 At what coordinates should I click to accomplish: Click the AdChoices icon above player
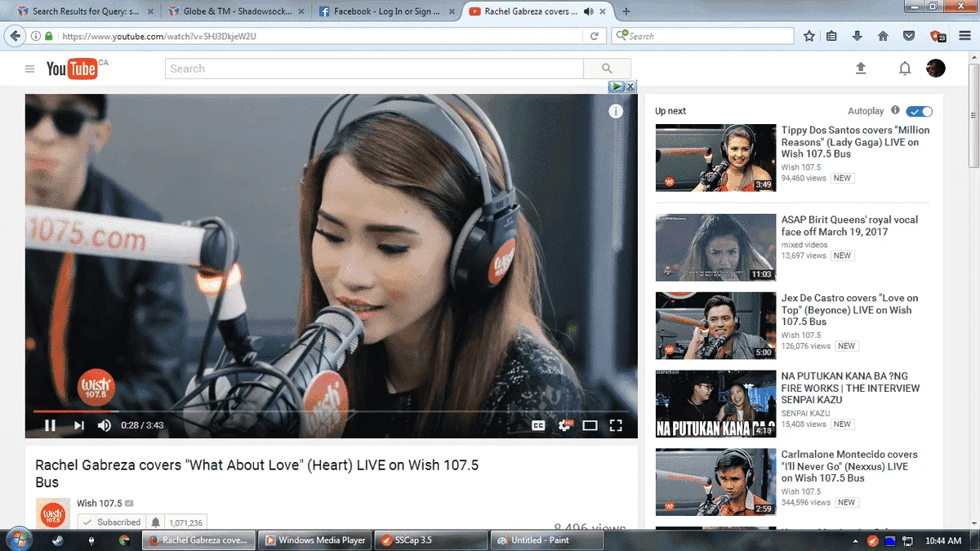coord(617,87)
